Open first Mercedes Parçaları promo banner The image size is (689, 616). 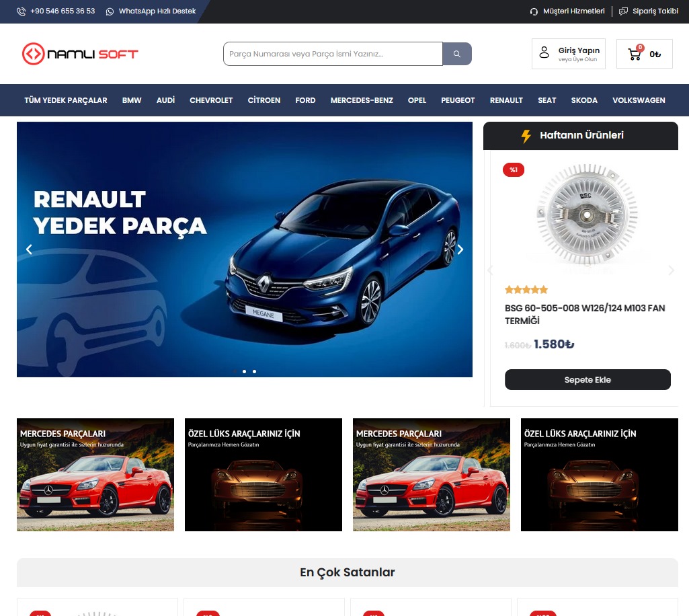click(x=95, y=475)
